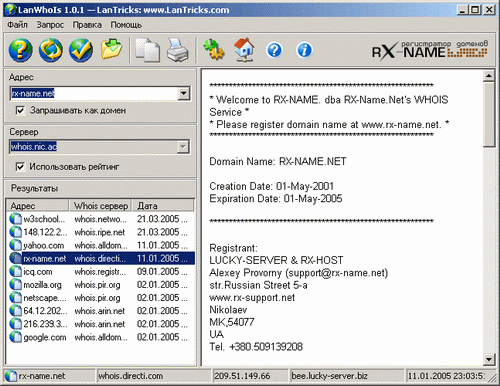Select the 148.122.2... result row
This screenshot has width=500, height=386.
coord(101,232)
